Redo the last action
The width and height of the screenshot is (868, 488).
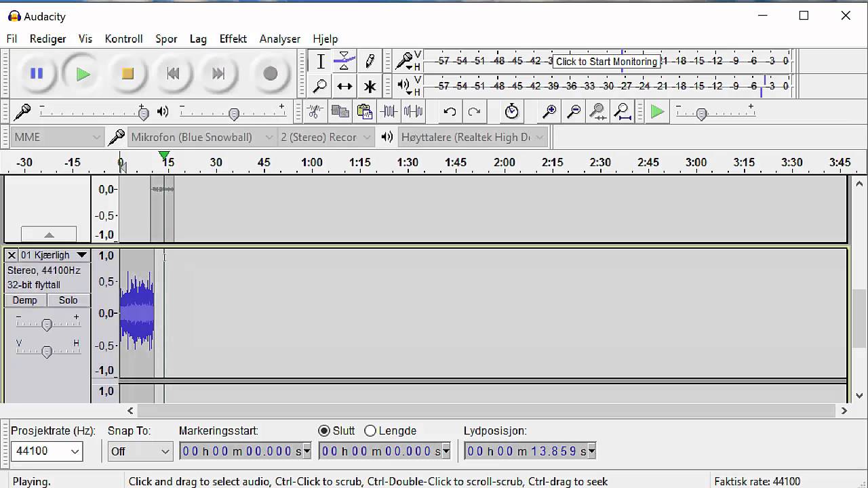click(474, 111)
